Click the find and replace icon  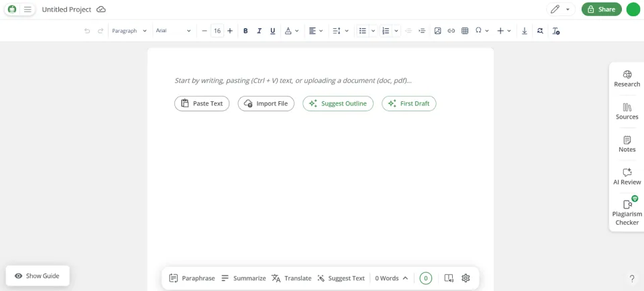coord(540,31)
